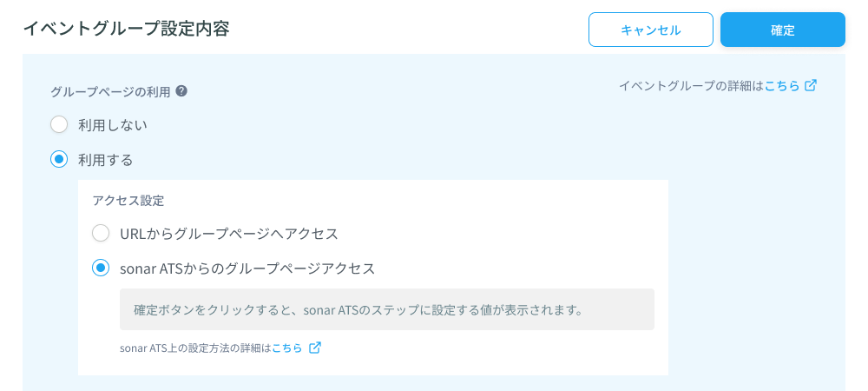Click the アクセス設定 section heading
The height and width of the screenshot is (391, 868).
[128, 201]
